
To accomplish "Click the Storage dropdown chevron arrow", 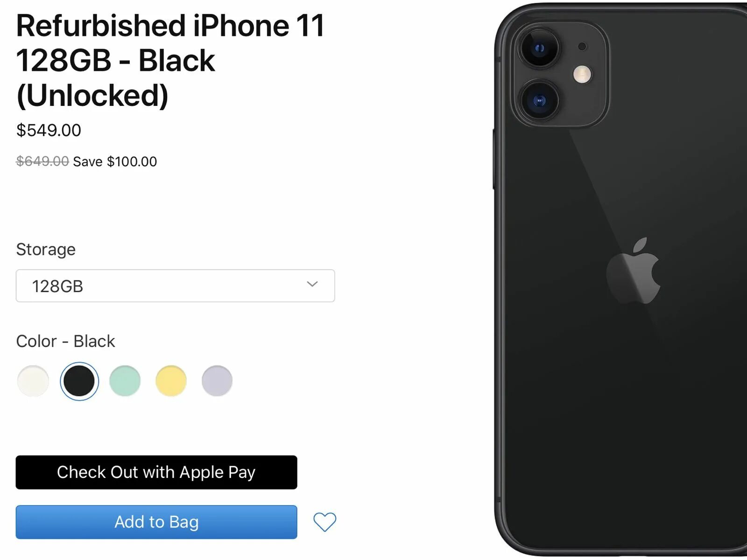I will 312,284.
